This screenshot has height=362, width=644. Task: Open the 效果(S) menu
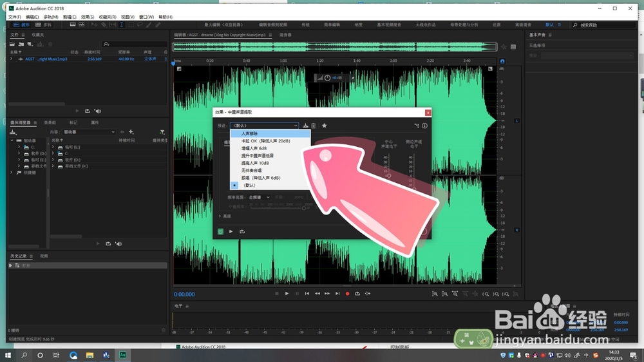pos(88,17)
